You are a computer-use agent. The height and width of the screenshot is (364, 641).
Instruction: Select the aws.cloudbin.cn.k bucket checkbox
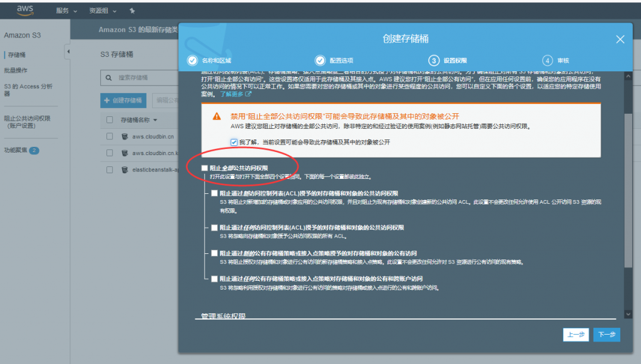click(110, 153)
